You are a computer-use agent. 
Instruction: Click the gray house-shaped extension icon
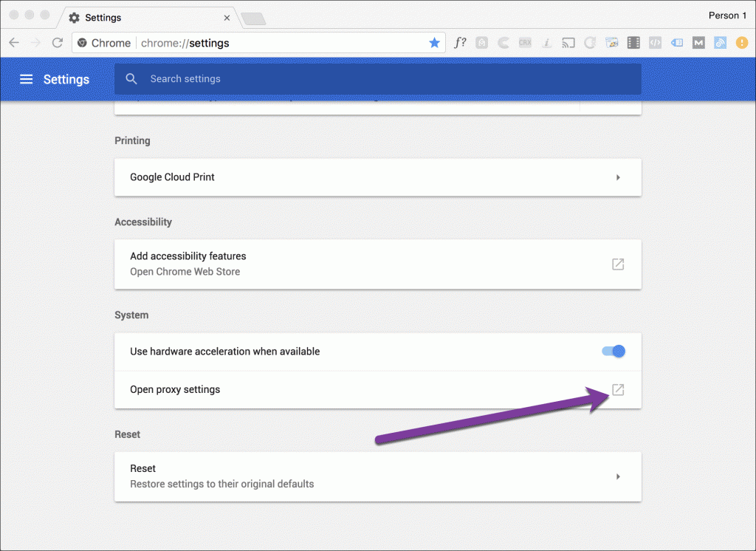click(481, 43)
